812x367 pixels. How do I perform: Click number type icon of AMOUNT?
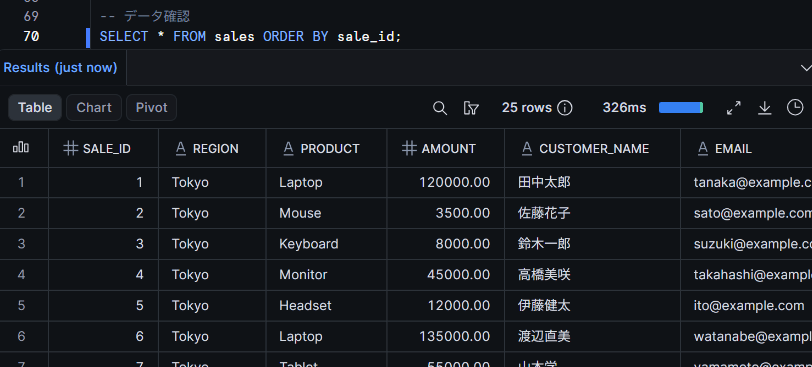click(409, 149)
